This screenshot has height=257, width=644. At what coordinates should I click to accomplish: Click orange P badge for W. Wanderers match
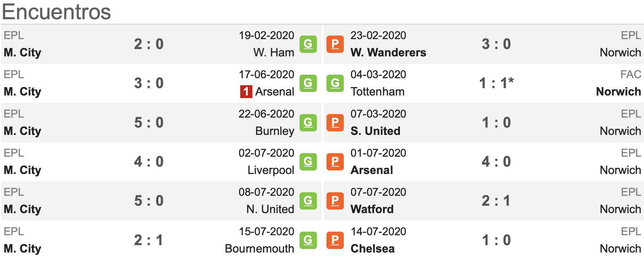pos(335,44)
